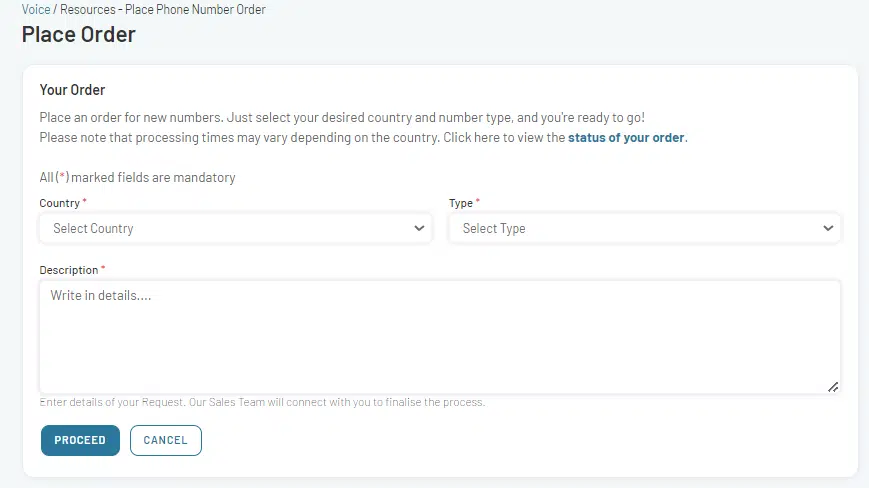Click the Type field label
This screenshot has height=488, width=869.
461,203
